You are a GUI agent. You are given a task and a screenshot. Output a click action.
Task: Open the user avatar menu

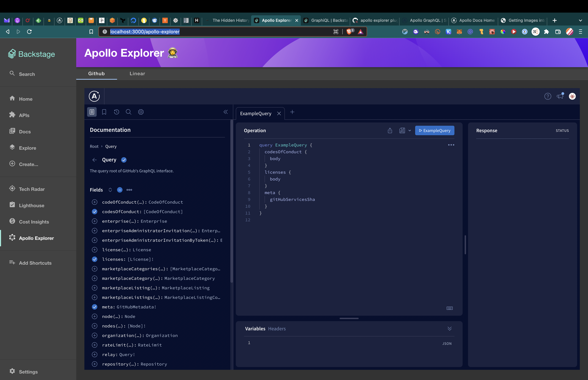click(x=572, y=96)
